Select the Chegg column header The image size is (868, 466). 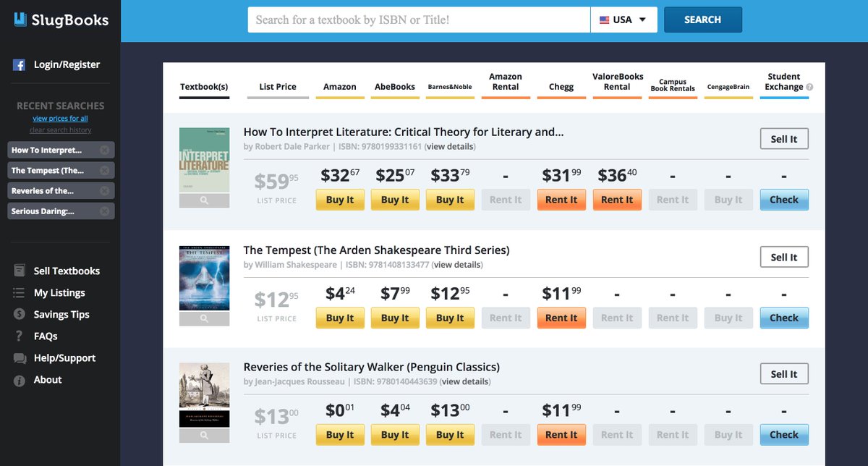[x=561, y=87]
